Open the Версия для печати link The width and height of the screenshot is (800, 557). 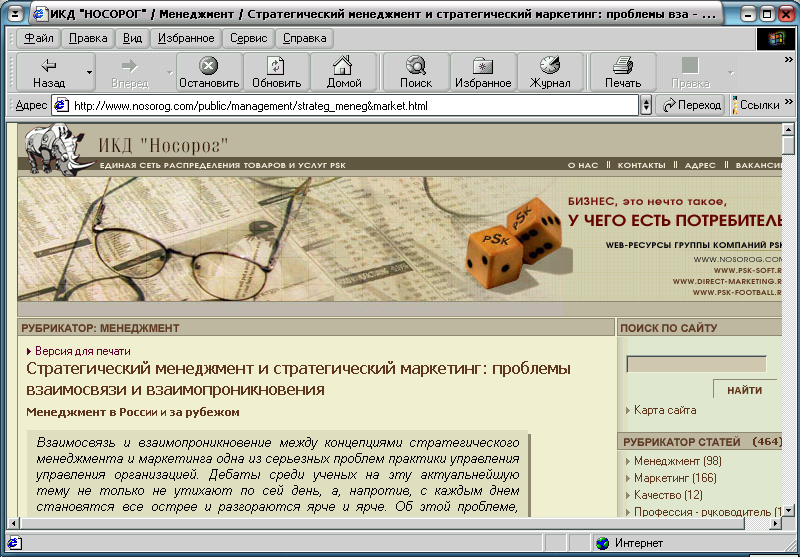coord(82,351)
